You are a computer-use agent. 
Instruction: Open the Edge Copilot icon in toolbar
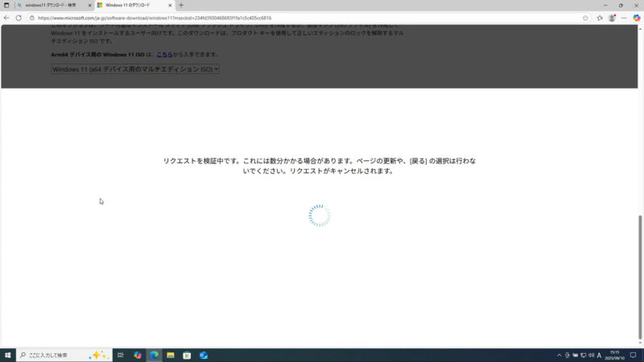[637, 18]
